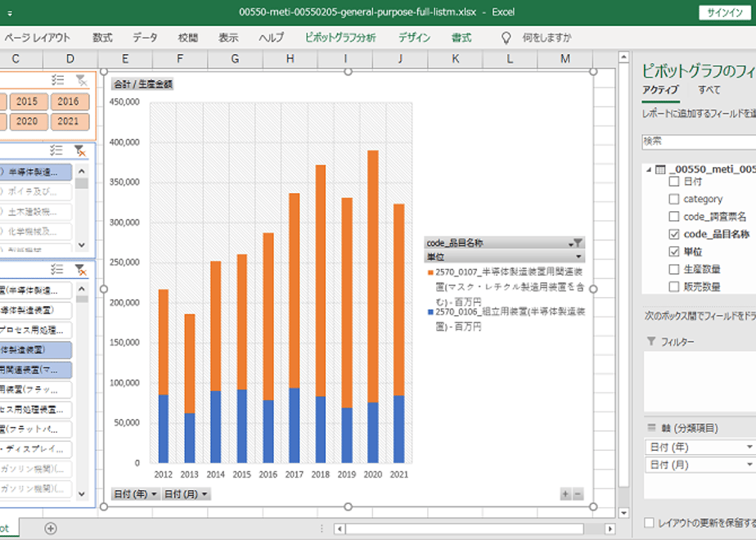
Task: Switch to the ピボットグラフ分析 tab
Action: coord(340,38)
